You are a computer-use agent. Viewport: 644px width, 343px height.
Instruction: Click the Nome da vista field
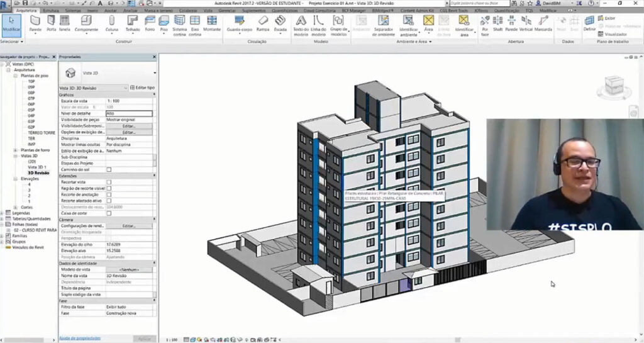(129, 275)
